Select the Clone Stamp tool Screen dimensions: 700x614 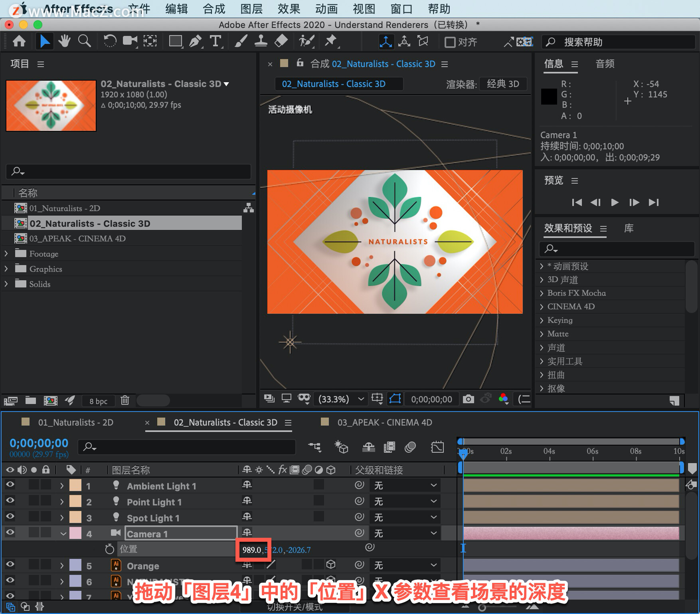tap(261, 41)
